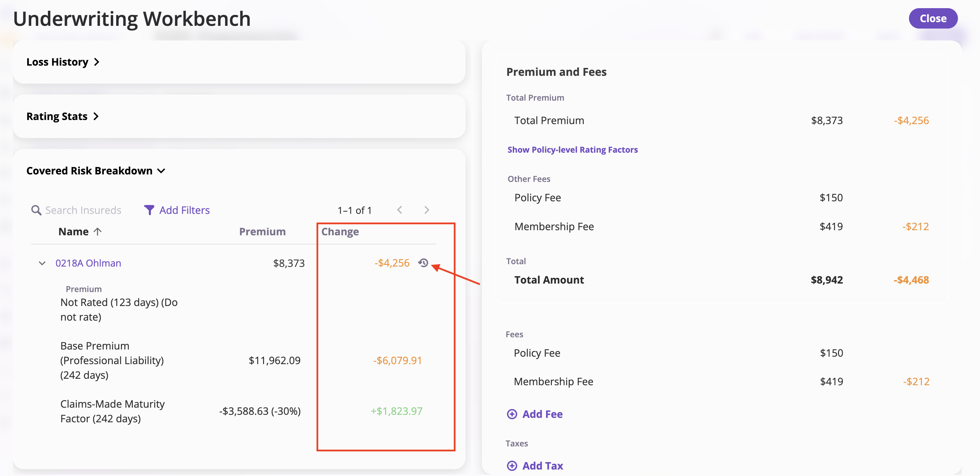Go to next page of insureds
The width and height of the screenshot is (980, 476).
[426, 210]
